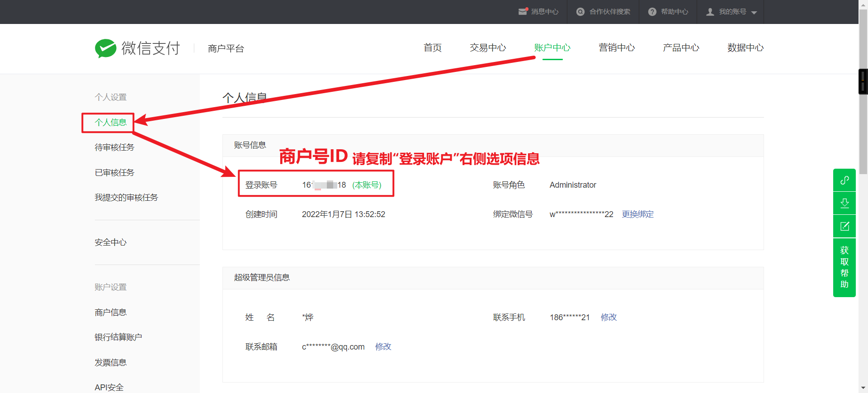The width and height of the screenshot is (868, 393).
Task: Open 已审核任务 in the sidebar
Action: [x=114, y=173]
